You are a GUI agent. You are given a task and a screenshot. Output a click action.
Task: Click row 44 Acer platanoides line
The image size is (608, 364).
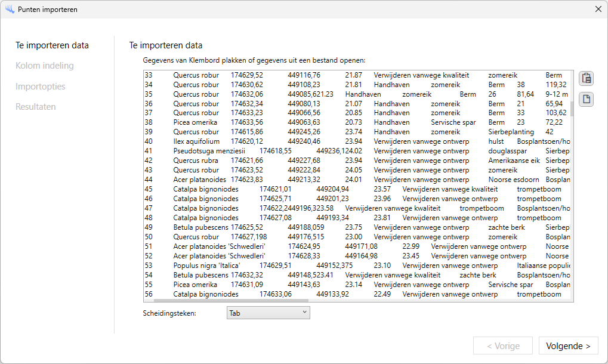coord(199,180)
